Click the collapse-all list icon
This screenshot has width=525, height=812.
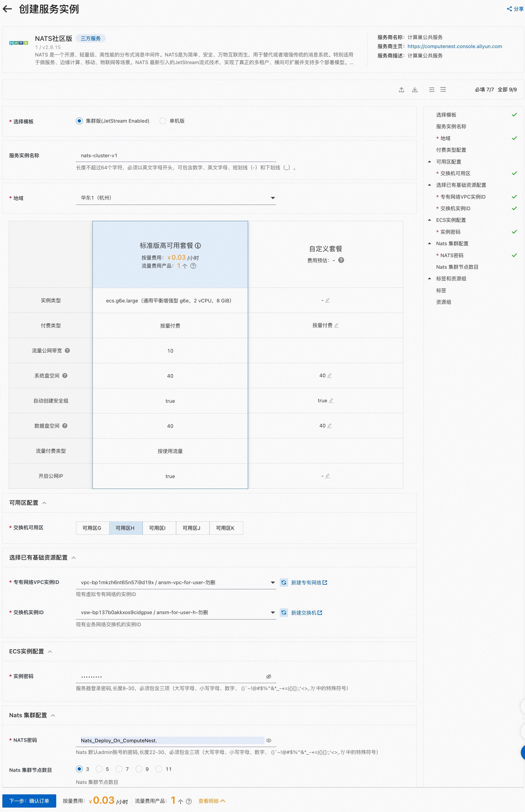[x=432, y=90]
